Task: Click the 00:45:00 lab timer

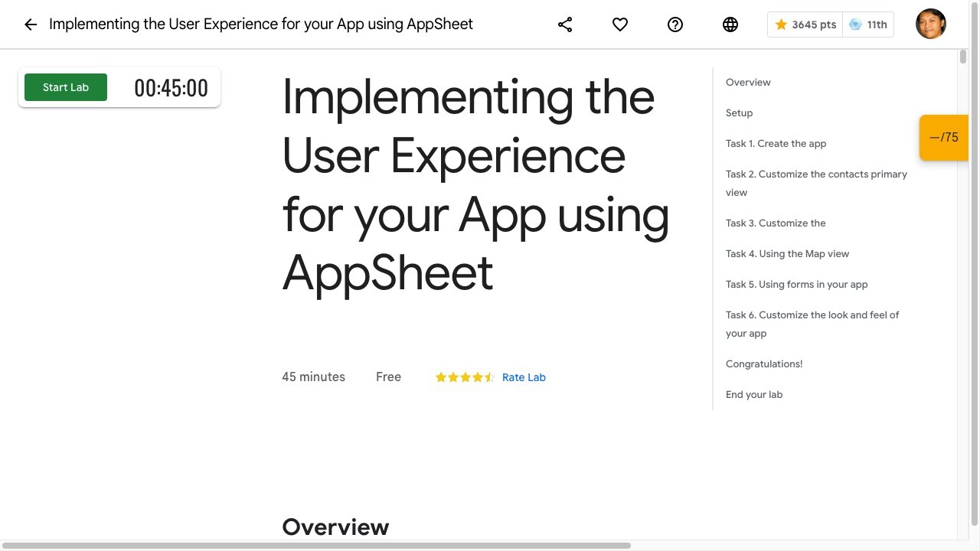Action: click(171, 88)
